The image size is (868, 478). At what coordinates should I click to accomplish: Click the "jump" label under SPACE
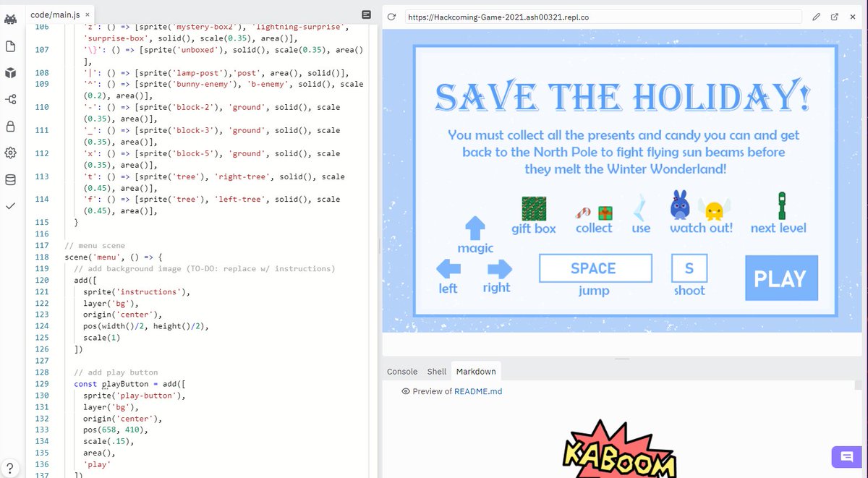594,291
